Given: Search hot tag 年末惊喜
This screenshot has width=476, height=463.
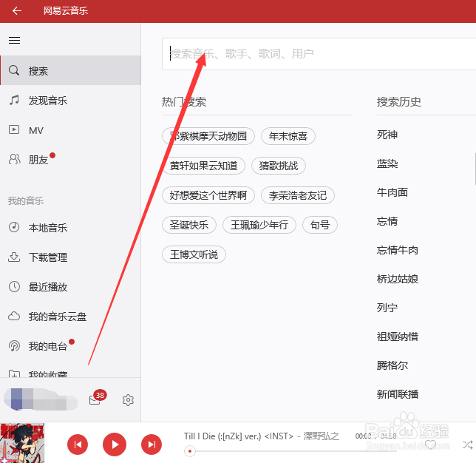Looking at the screenshot, I should (x=288, y=136).
